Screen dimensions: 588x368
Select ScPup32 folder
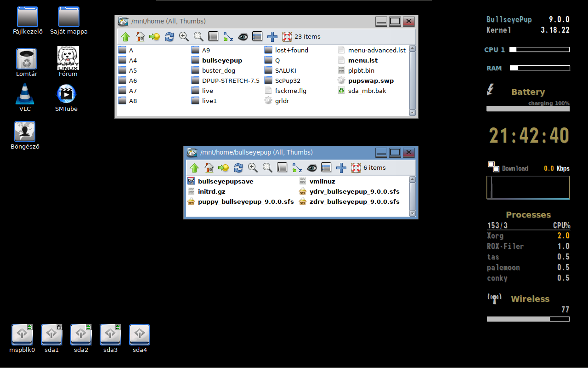283,80
